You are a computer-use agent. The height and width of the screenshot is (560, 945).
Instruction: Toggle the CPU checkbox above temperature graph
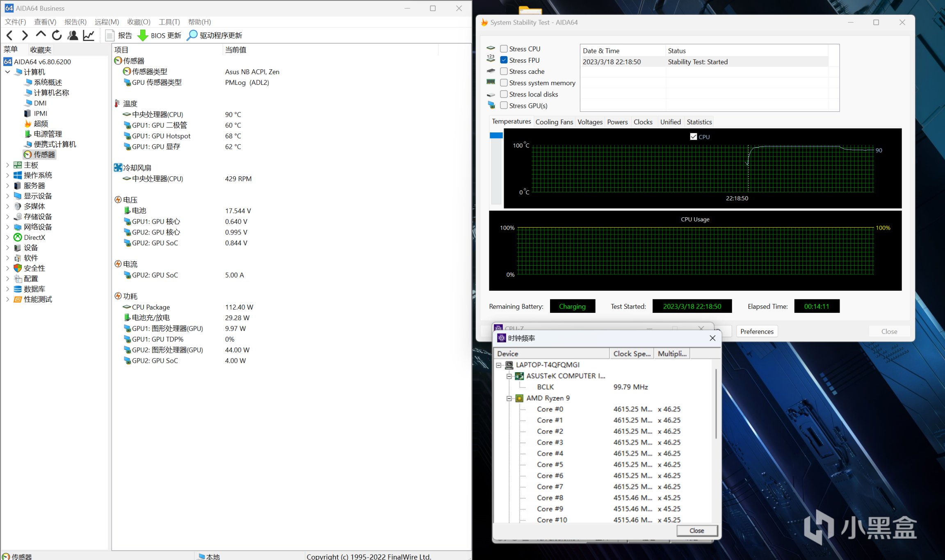point(694,137)
